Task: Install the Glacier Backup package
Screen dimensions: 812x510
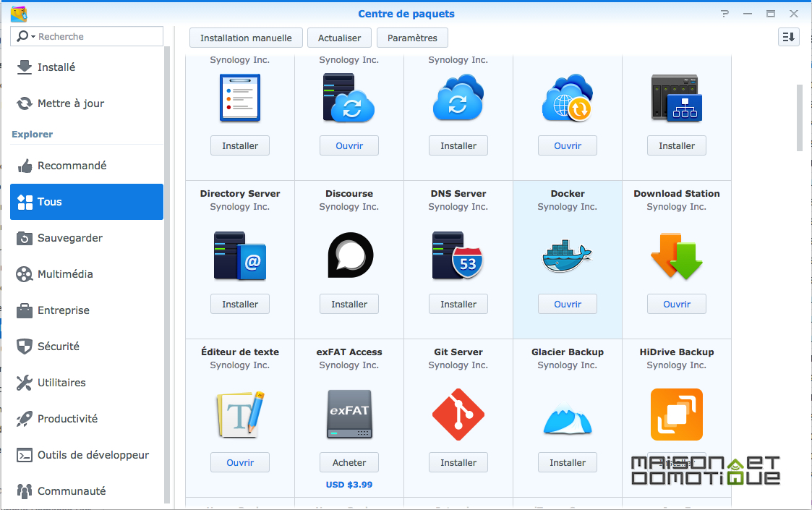Action: point(568,462)
